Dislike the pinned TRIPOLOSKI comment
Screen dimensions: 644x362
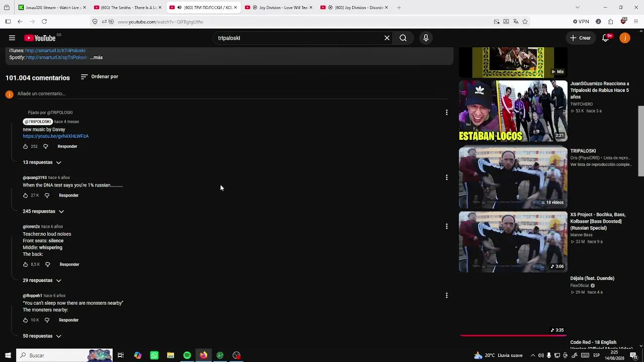[x=45, y=146]
